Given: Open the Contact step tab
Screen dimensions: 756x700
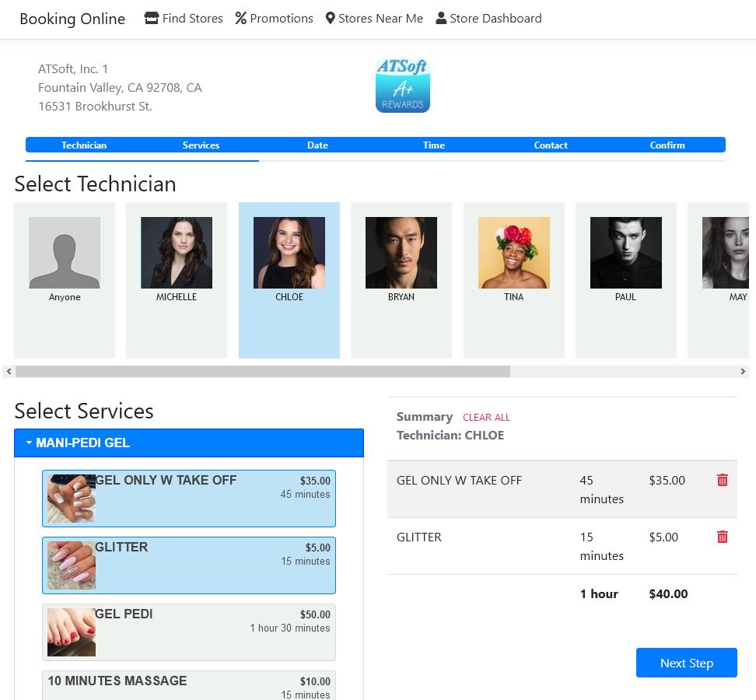Looking at the screenshot, I should (x=551, y=145).
